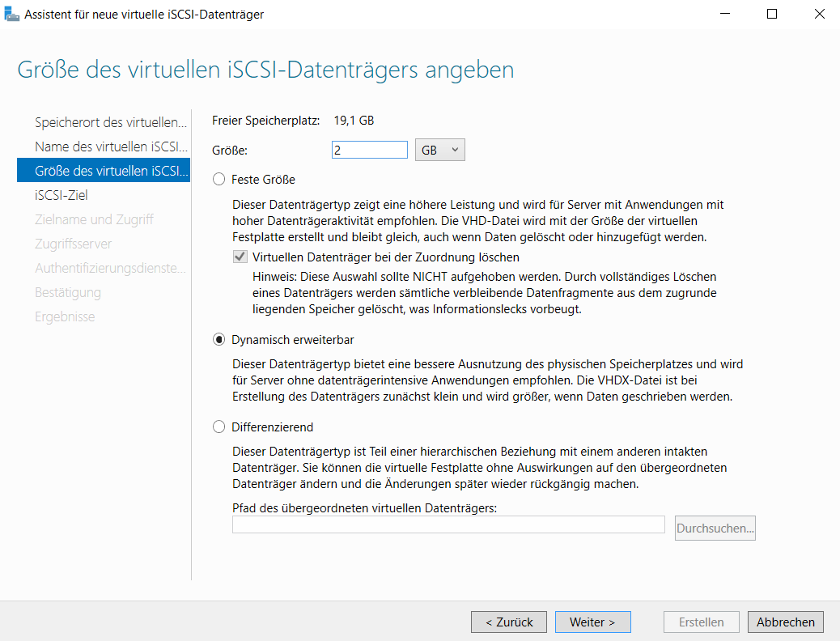Click the Erstellen button

[701, 622]
